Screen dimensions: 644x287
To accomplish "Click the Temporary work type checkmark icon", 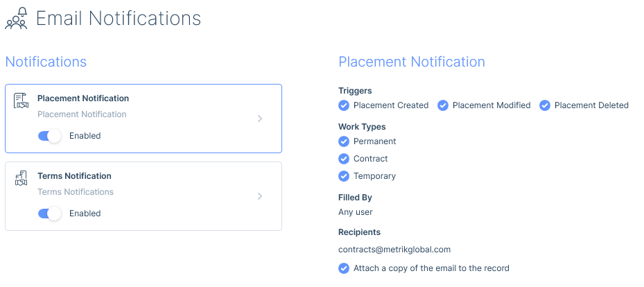I will (344, 176).
